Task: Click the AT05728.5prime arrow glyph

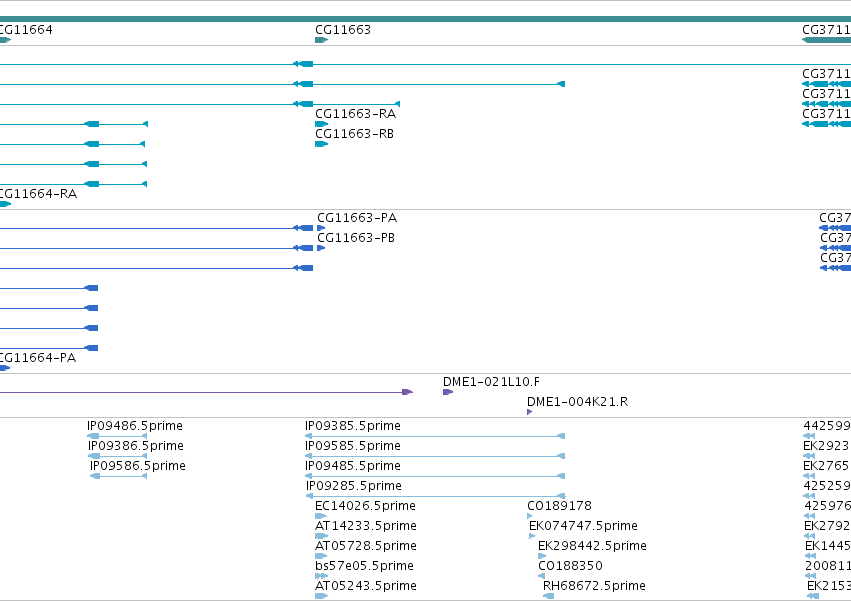Action: point(321,556)
